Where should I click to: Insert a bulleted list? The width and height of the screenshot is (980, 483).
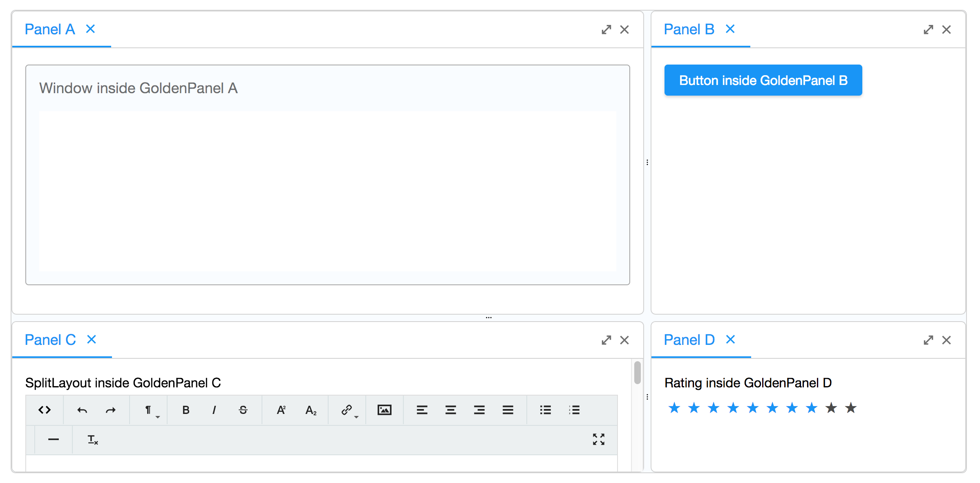(546, 410)
